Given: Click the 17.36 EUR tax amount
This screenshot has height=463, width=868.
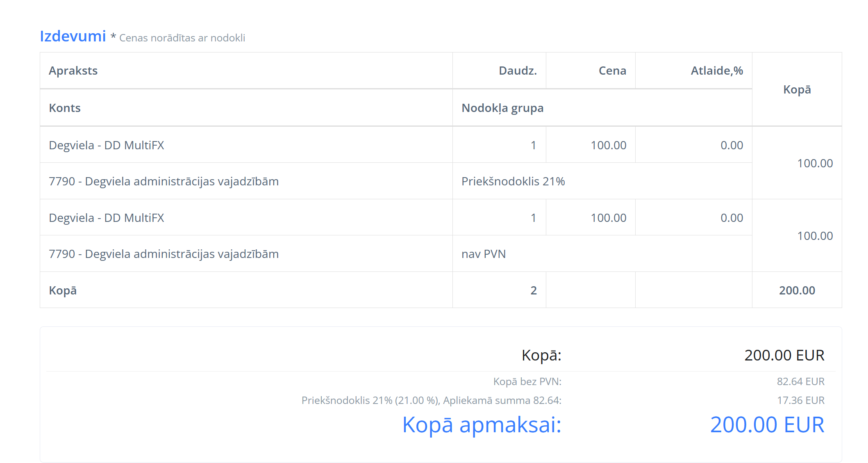Looking at the screenshot, I should click(800, 400).
